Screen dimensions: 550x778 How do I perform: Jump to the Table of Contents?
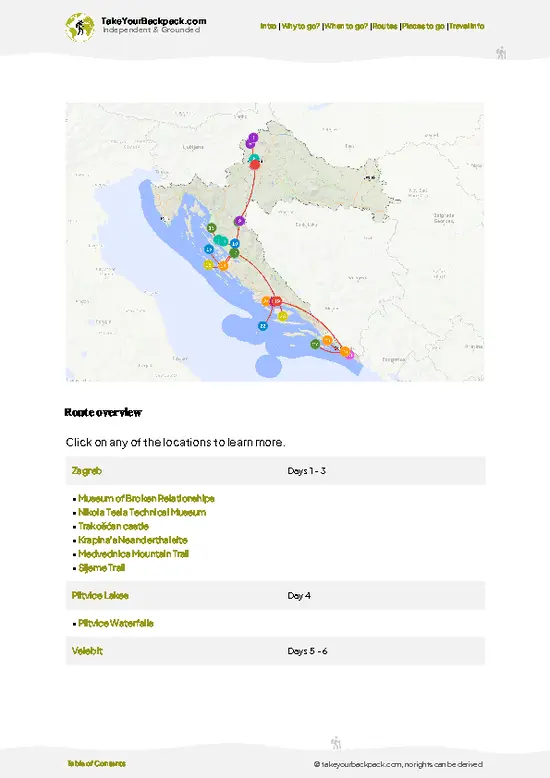click(x=96, y=764)
